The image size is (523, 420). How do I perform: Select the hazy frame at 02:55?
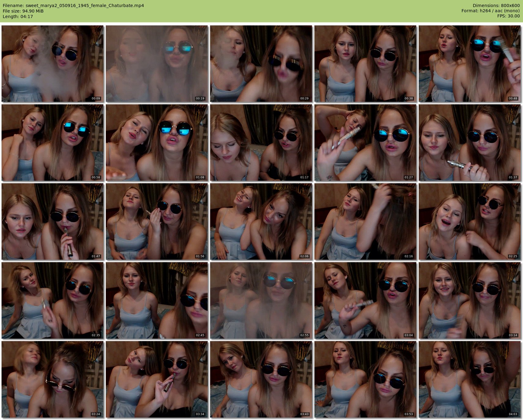[261, 300]
